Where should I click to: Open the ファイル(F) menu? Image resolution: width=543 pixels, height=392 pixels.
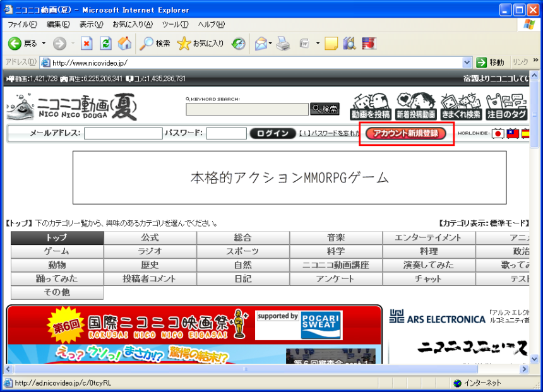pyautogui.click(x=23, y=24)
